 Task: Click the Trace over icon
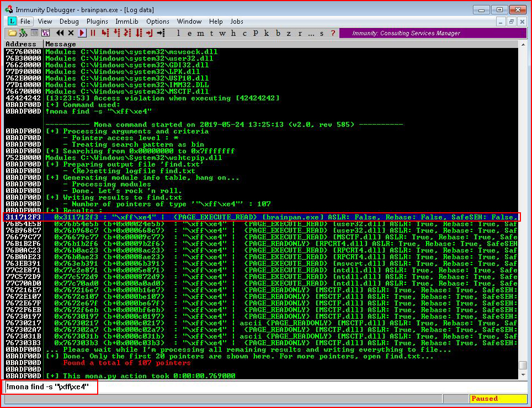click(x=139, y=33)
